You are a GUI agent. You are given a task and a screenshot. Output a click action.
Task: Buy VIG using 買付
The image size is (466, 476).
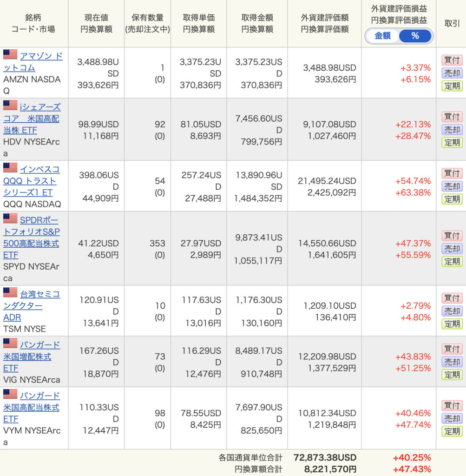pyautogui.click(x=452, y=349)
